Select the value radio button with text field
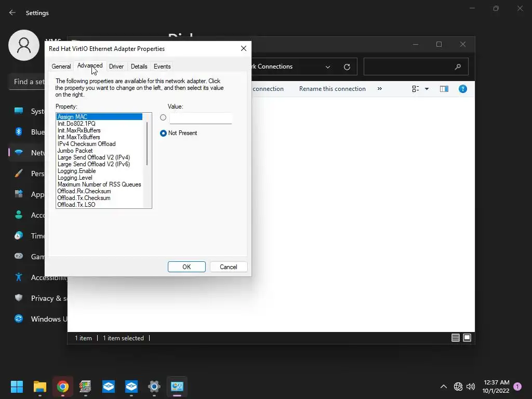Viewport: 532px width, 399px height. [163, 117]
